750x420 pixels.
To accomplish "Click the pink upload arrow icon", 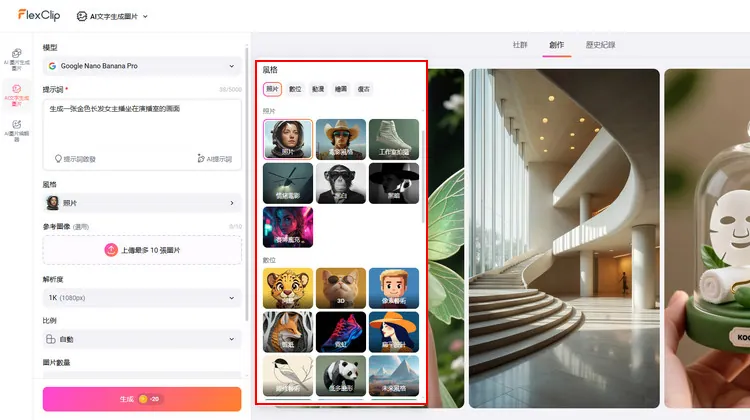I will tap(110, 249).
